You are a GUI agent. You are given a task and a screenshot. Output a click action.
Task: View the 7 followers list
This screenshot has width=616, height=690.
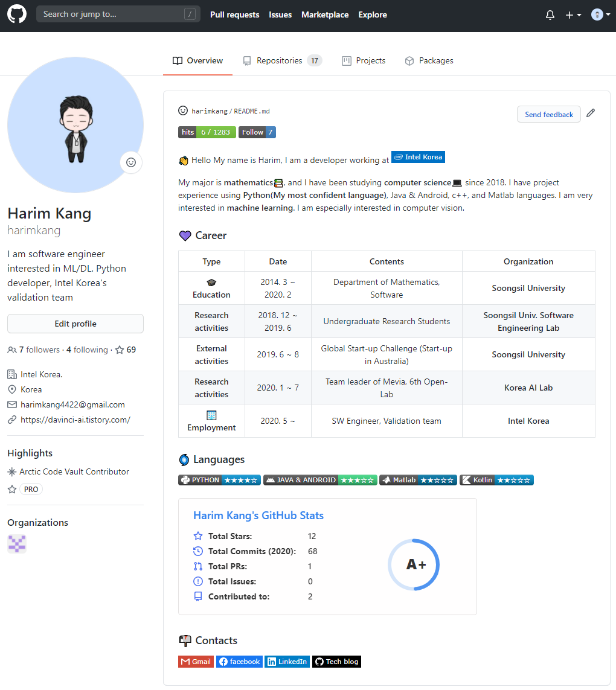pyautogui.click(x=33, y=350)
